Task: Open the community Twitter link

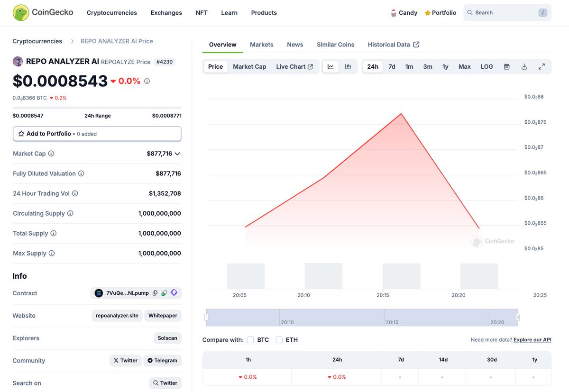Action: click(x=125, y=361)
